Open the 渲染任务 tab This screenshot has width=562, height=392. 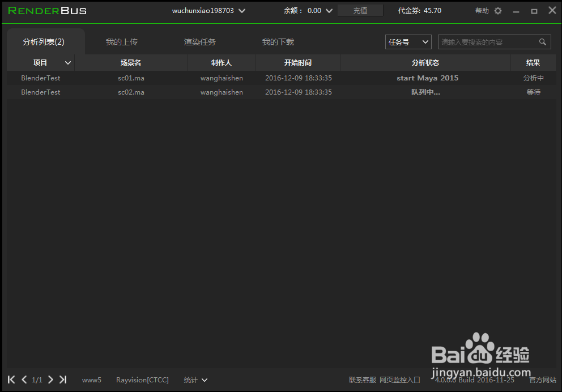199,42
